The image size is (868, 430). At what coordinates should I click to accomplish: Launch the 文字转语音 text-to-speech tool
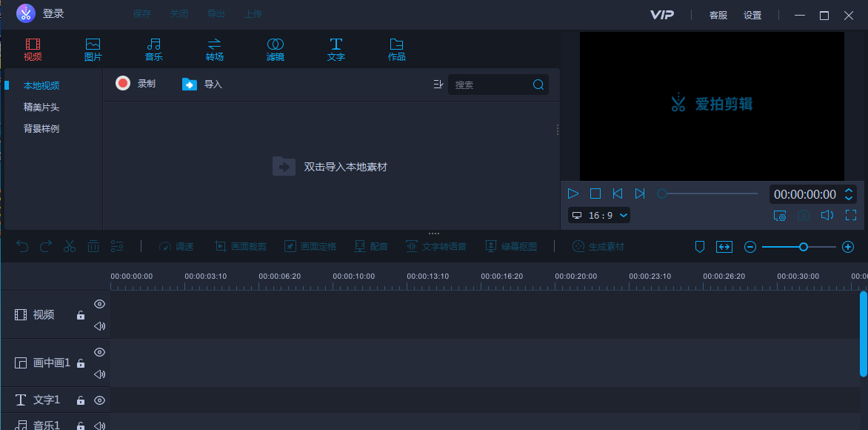tap(433, 245)
